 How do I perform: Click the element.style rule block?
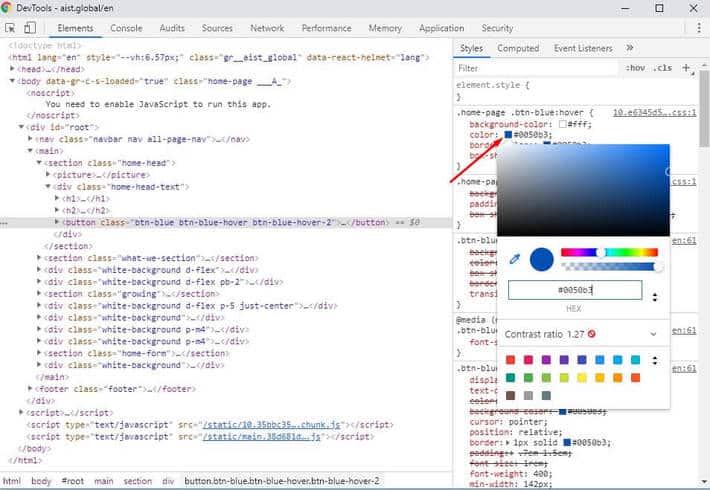pyautogui.click(x=493, y=91)
